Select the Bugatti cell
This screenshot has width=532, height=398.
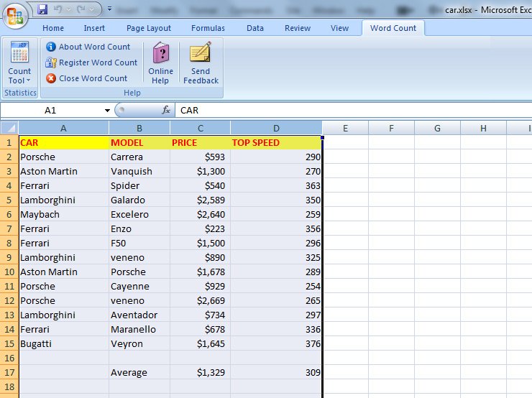(63, 343)
